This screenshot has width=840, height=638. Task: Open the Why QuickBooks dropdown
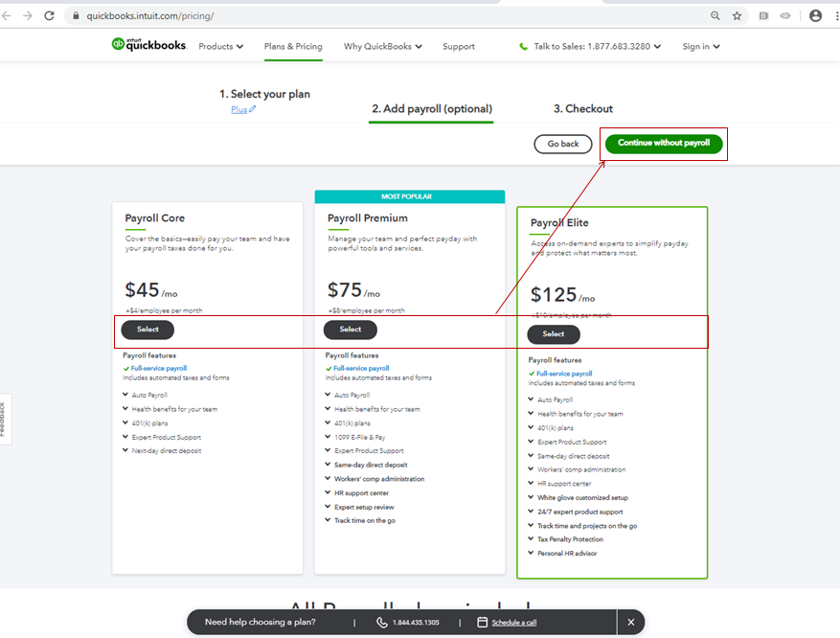pos(382,47)
